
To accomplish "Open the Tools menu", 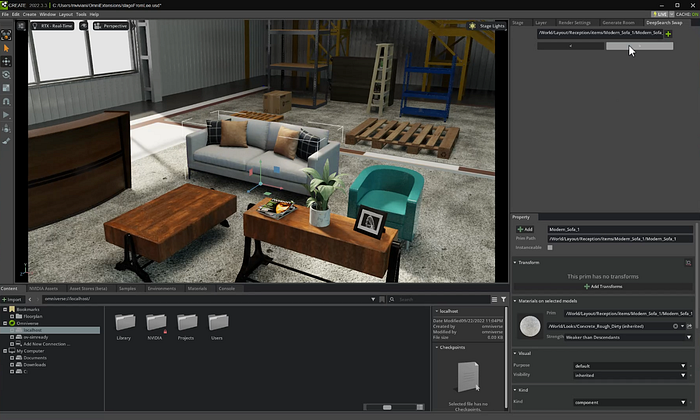I will 81,14.
